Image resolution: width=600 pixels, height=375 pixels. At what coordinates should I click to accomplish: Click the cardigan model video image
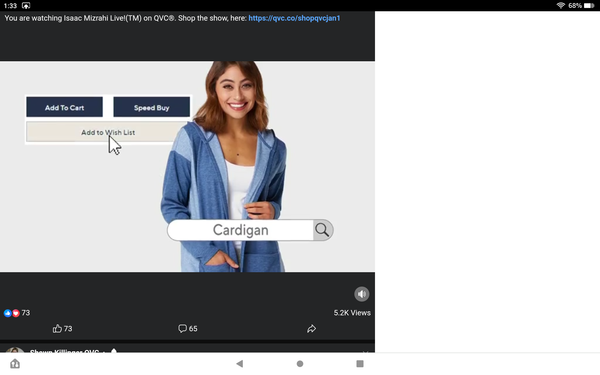pos(188,166)
